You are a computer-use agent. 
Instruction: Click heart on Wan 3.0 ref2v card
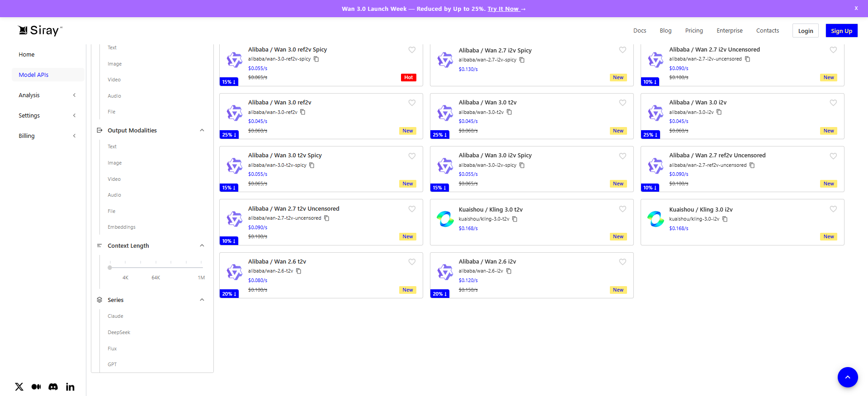(x=412, y=103)
